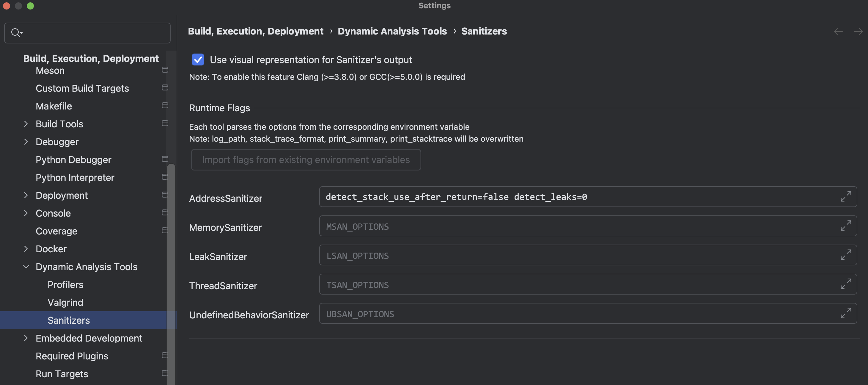Screen dimensions: 868x385
Task: Expand the ThreadSanitizer TSAN_OPTIONS field
Action: pyautogui.click(x=846, y=284)
